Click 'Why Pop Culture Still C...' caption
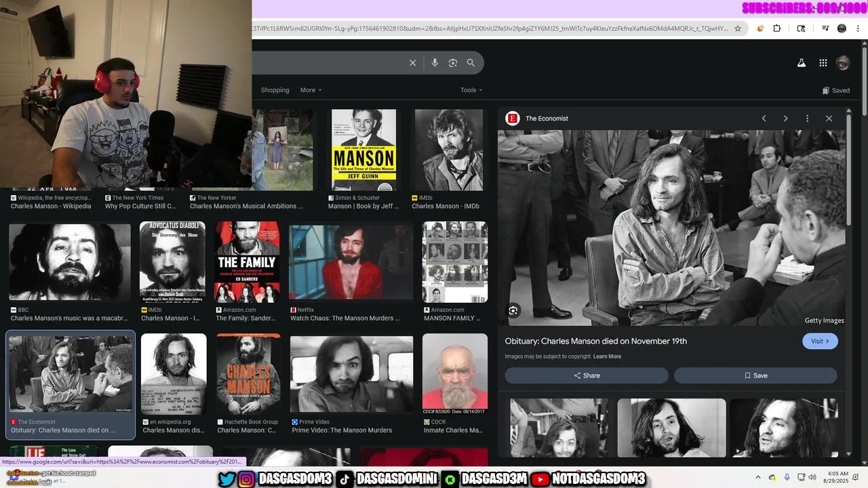The width and height of the screenshot is (868, 488). click(140, 206)
